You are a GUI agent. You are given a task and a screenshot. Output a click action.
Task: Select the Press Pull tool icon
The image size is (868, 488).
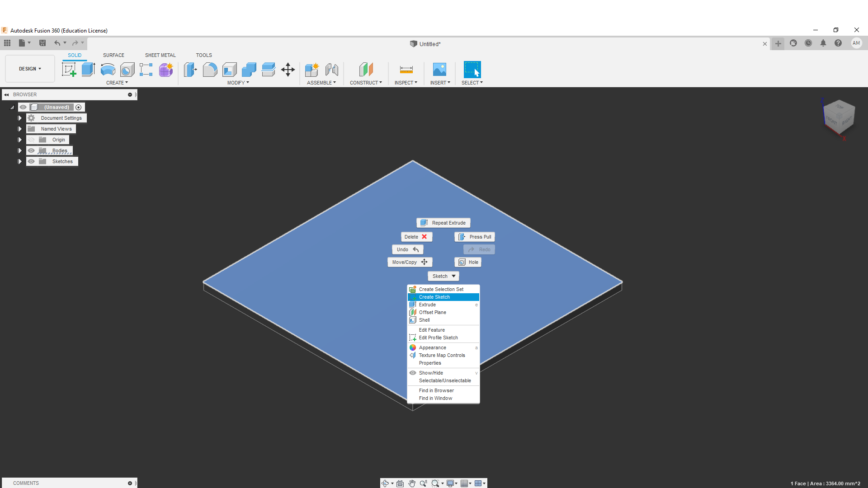[462, 237]
